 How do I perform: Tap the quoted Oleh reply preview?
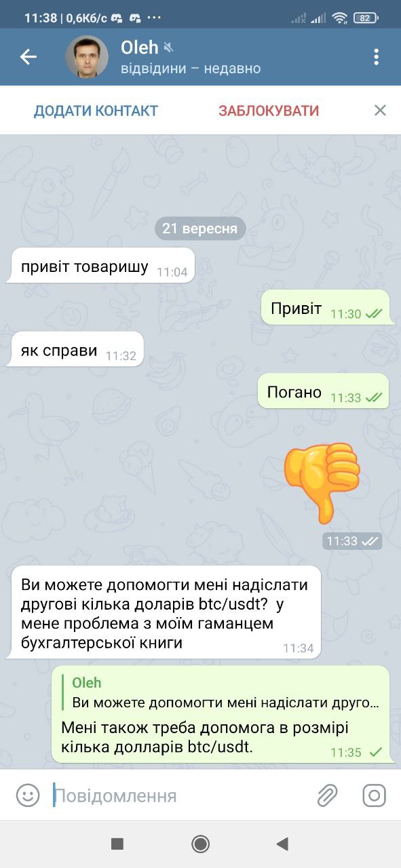point(225,693)
